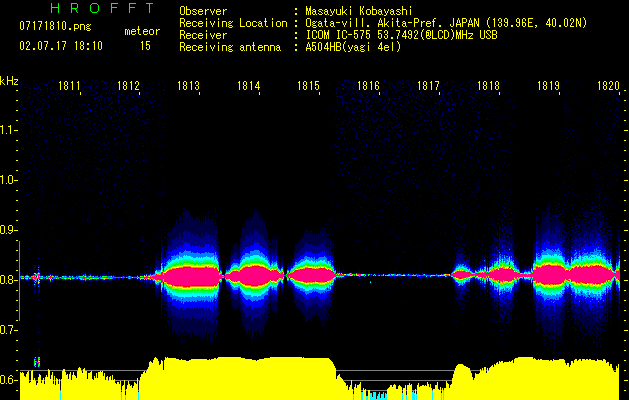This screenshot has width=629, height=400.
Task: Click the 1820 time marker
Action: (x=608, y=86)
